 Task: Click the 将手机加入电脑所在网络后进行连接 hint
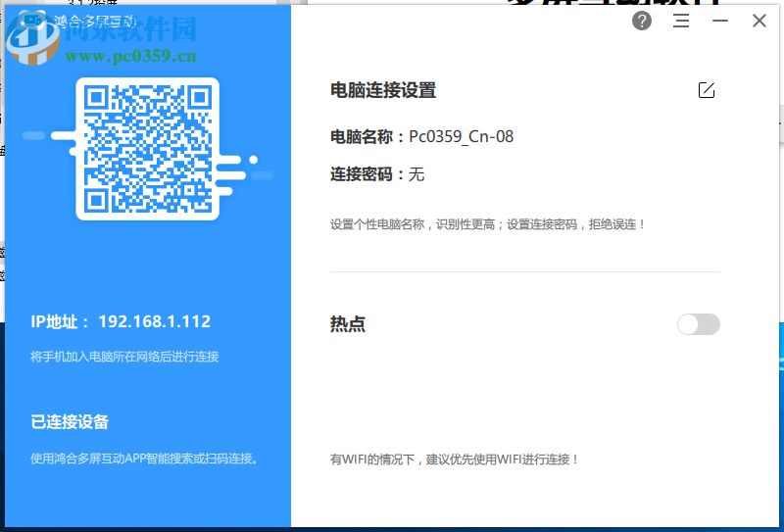(124, 357)
